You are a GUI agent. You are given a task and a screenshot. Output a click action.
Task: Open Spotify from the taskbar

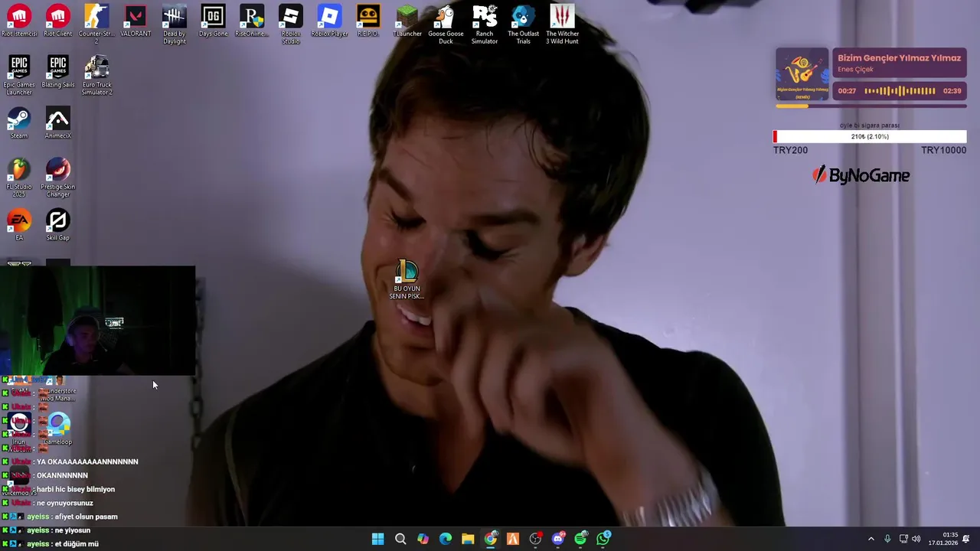coord(581,539)
